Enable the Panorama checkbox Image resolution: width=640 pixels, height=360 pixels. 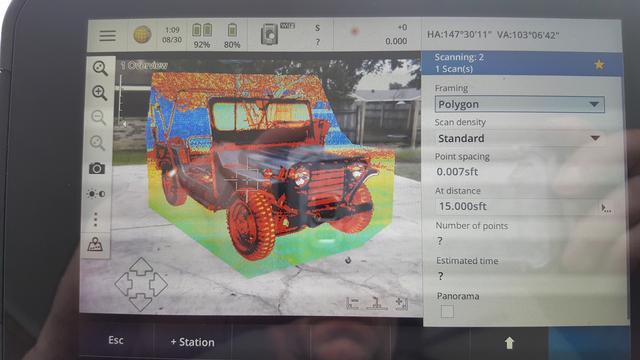(x=447, y=312)
